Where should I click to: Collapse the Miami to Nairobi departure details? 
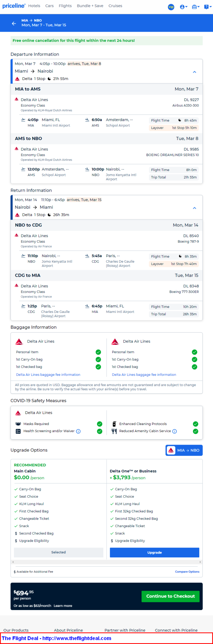click(x=195, y=72)
